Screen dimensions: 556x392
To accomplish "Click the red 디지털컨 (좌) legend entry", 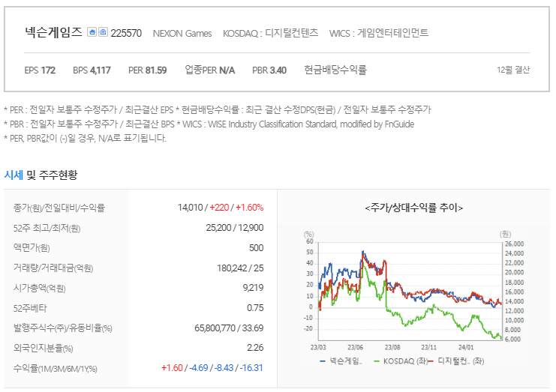I will point(456,361).
